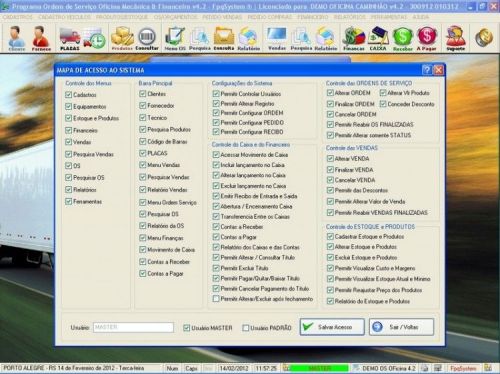Click the Relatório icon beside Consulta

[248, 38]
